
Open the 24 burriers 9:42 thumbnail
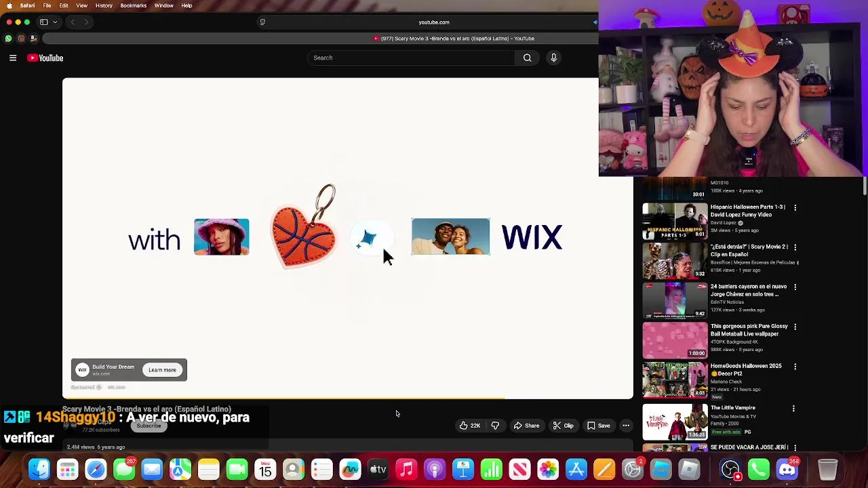[675, 300]
